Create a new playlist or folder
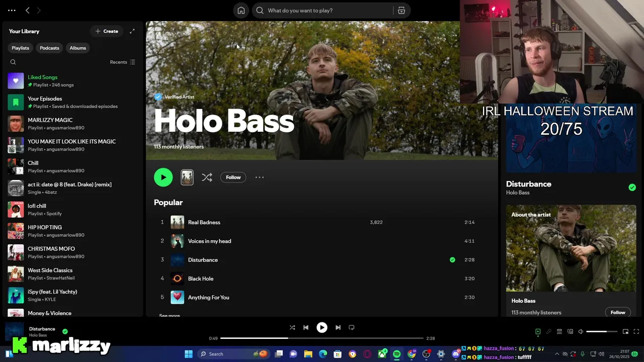 (x=107, y=31)
